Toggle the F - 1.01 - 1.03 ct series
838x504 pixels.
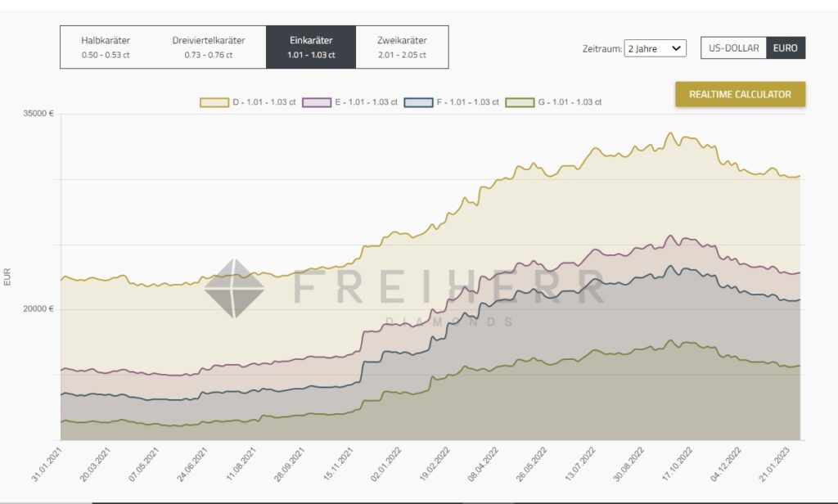point(468,102)
